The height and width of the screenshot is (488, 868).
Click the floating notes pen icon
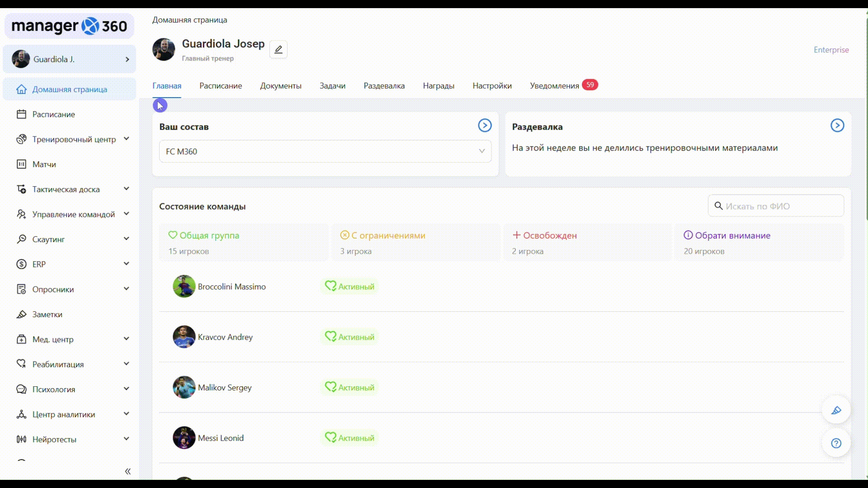click(836, 410)
